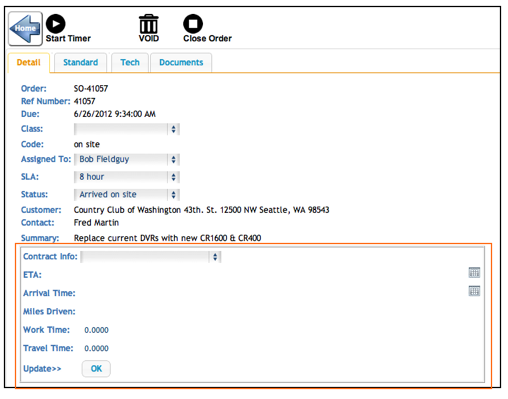
Task: Click the Work Time value 0.0000
Action: pyautogui.click(x=96, y=330)
